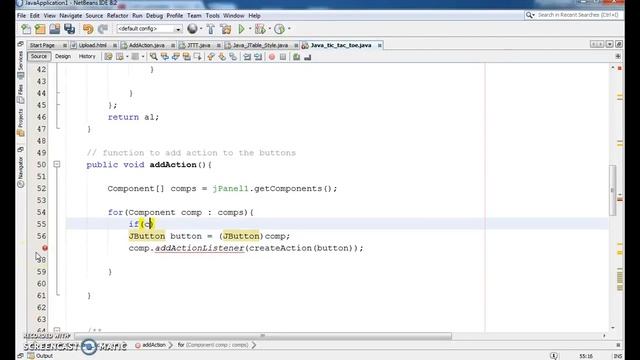Expand the Debug Project dropdown arrow

coord(269,29)
